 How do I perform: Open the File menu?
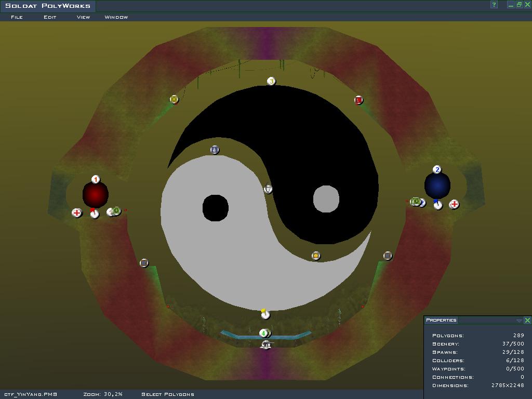click(x=17, y=17)
